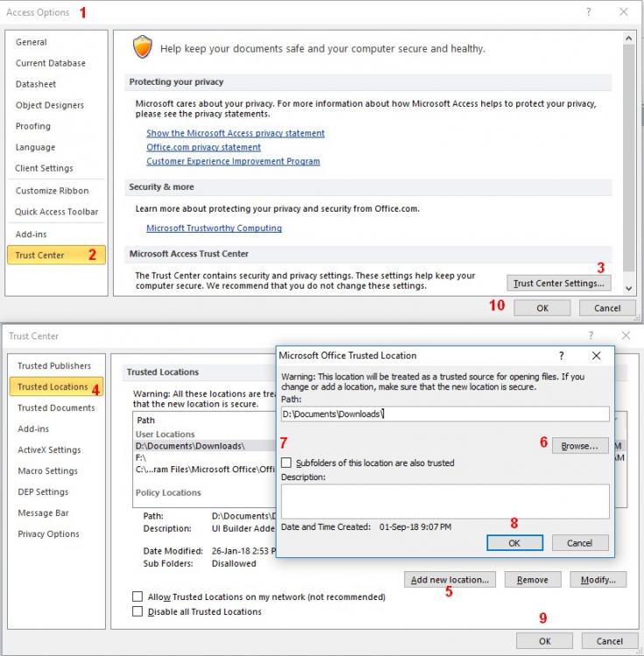Click Add new location button
Screen dimensions: 644x656
(450, 580)
